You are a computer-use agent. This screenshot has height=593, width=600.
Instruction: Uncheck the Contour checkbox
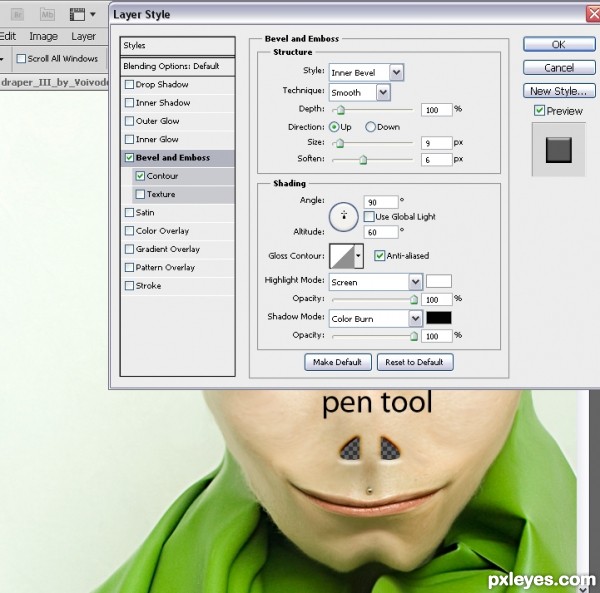coord(140,176)
